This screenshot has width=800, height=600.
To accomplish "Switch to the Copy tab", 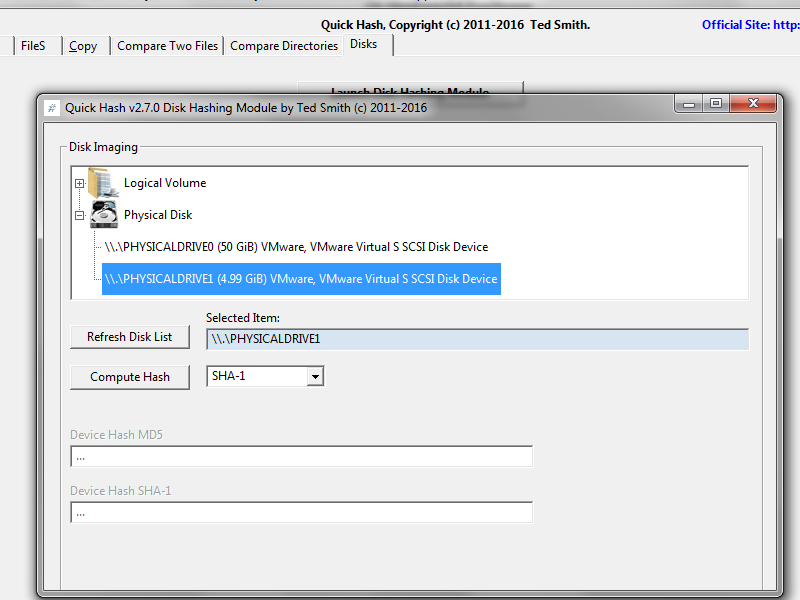I will pyautogui.click(x=83, y=45).
